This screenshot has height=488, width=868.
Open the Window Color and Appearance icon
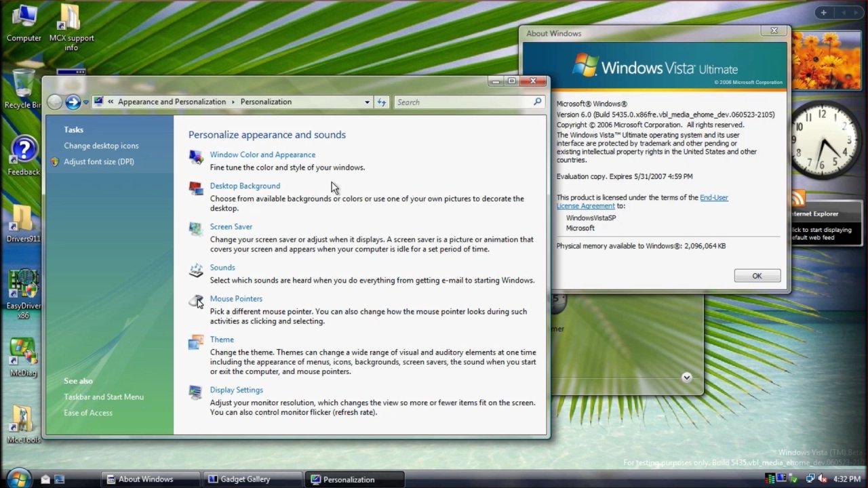click(x=196, y=157)
